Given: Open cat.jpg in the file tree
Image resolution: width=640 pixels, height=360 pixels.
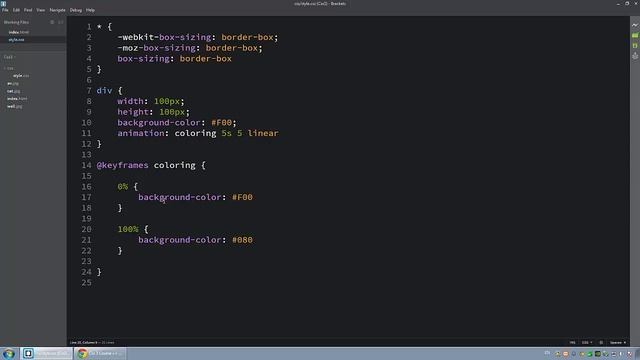Looking at the screenshot, I should pyautogui.click(x=13, y=91).
